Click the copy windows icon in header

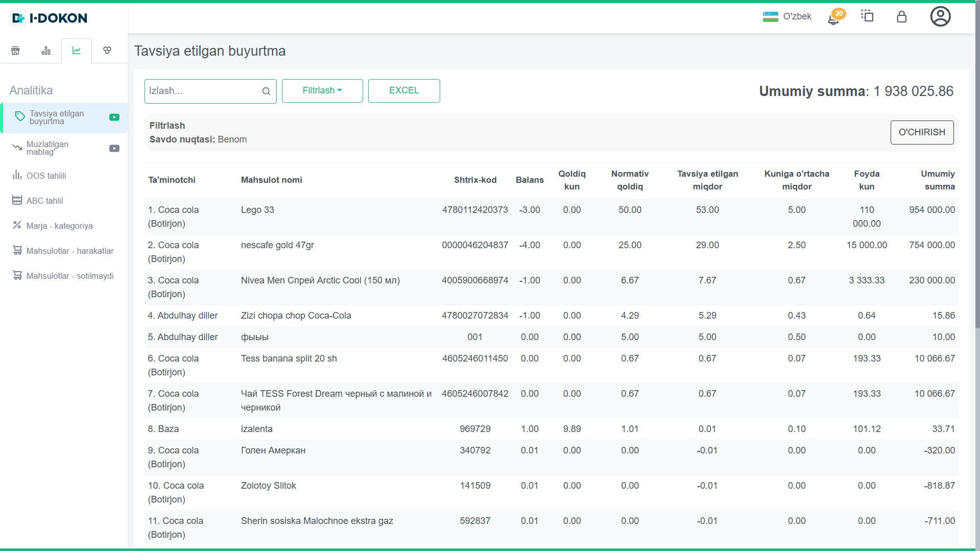pyautogui.click(x=867, y=16)
